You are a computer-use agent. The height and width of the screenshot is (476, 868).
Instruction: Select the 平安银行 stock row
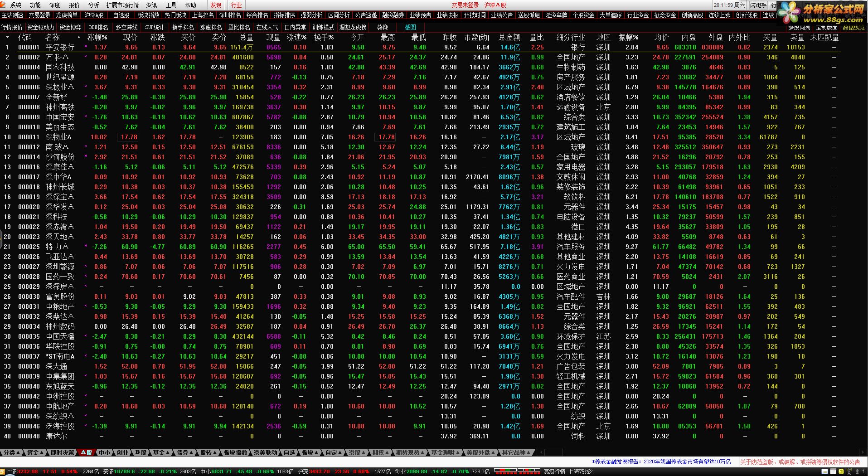coord(420,47)
